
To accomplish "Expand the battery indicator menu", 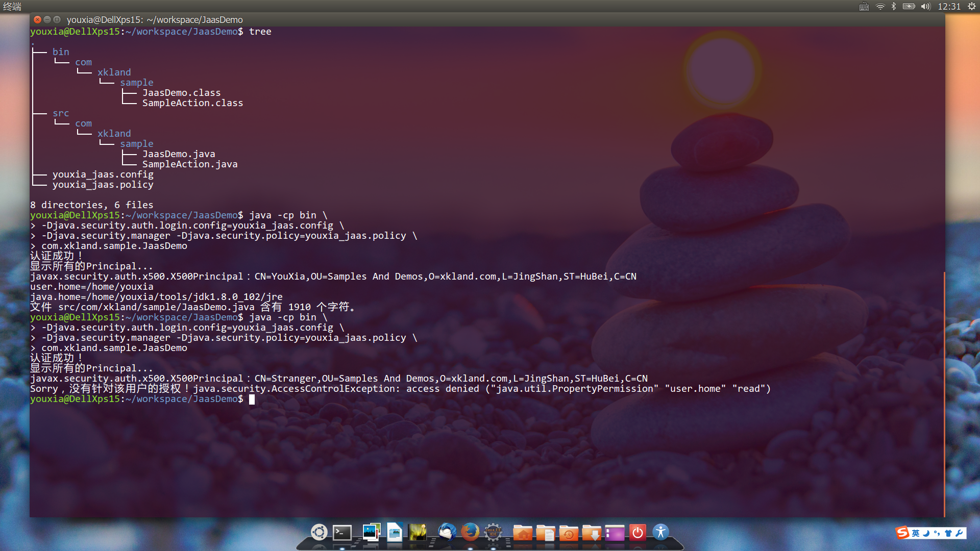I will 909,7.
